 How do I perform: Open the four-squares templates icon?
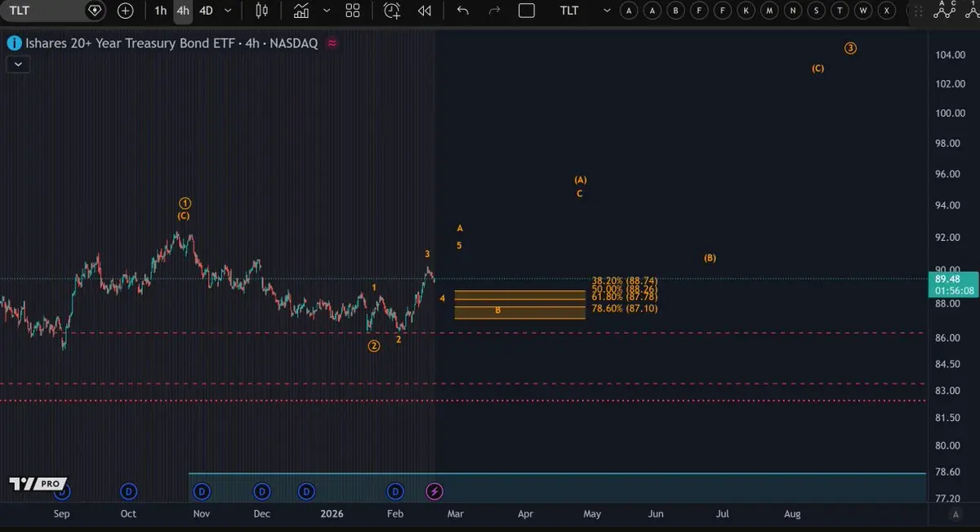click(x=353, y=11)
